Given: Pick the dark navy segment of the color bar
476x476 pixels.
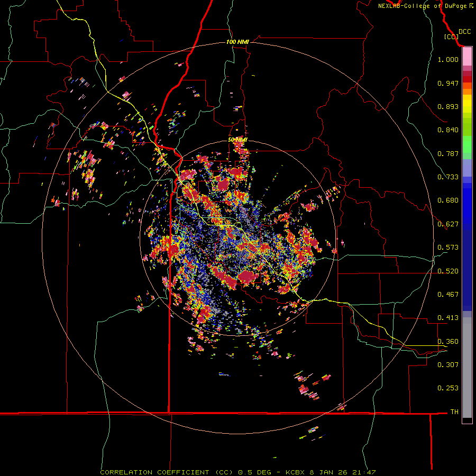Looking at the screenshot, I should 467,270.
